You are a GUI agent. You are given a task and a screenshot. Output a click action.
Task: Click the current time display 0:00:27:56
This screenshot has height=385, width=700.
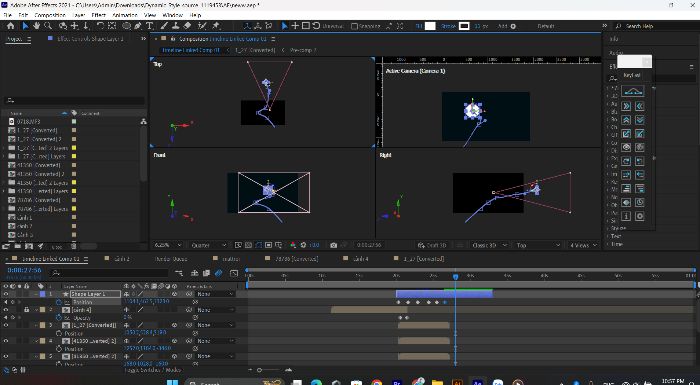click(x=24, y=271)
